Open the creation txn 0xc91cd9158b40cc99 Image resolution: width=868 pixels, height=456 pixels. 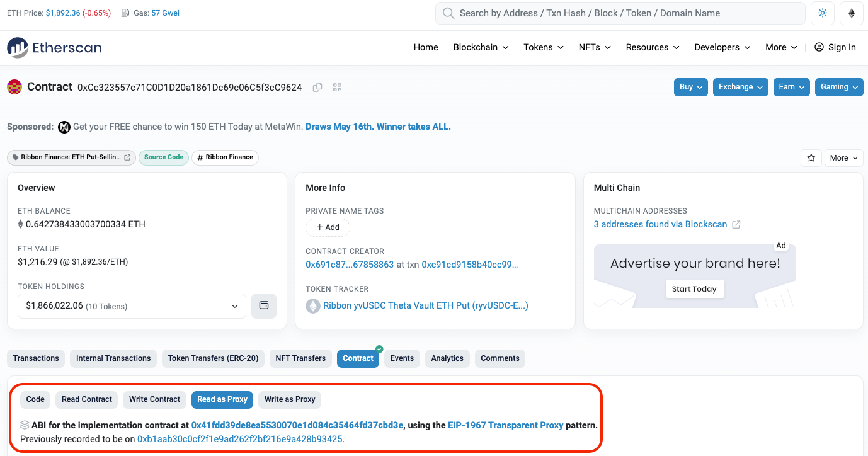(470, 265)
